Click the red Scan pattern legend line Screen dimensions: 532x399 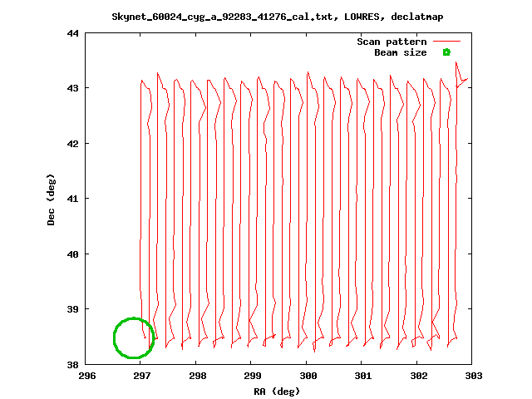[446, 42]
